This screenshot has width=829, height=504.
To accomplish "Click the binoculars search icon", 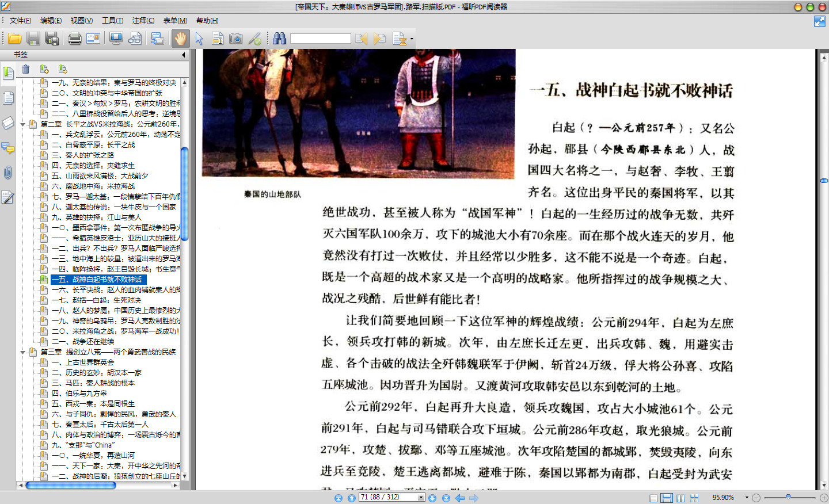I will click(280, 39).
